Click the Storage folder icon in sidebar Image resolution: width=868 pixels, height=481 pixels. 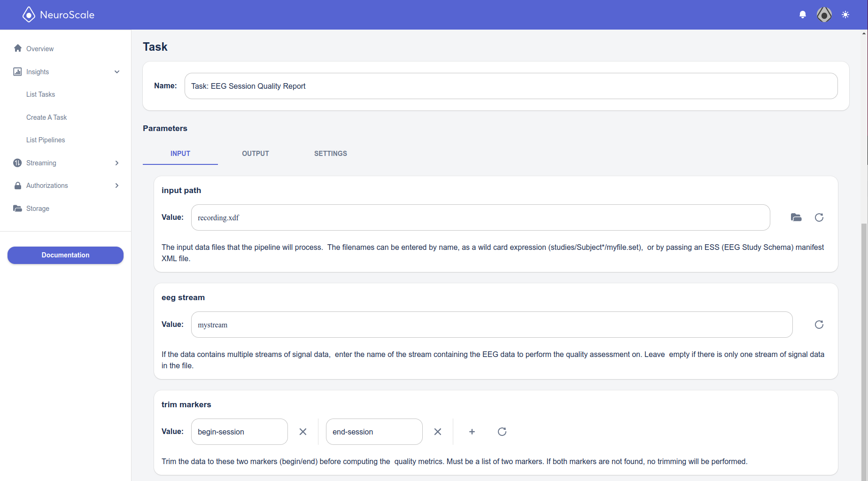(17, 208)
